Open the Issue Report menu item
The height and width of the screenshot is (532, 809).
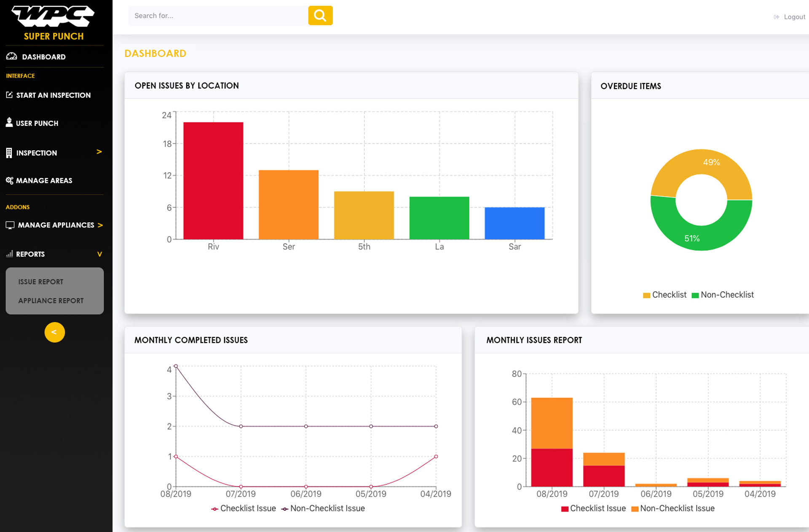(x=41, y=282)
